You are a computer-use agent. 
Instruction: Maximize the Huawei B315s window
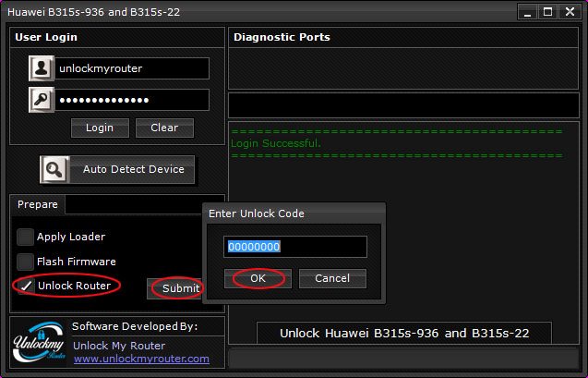547,12
